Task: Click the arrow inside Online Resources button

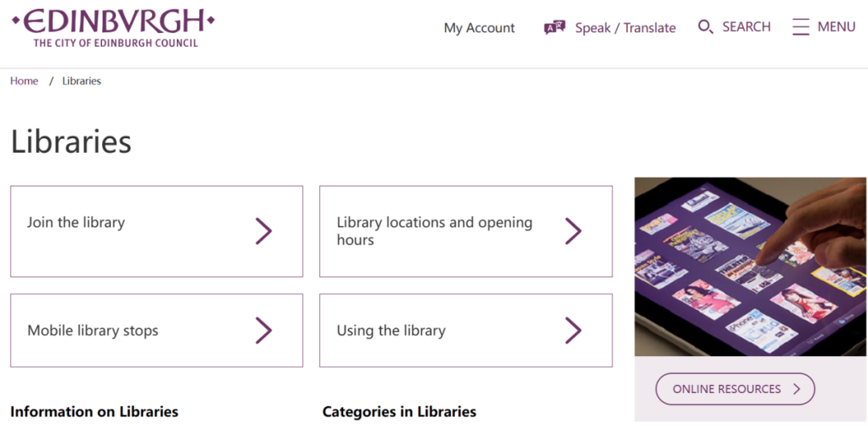Action: (x=796, y=389)
